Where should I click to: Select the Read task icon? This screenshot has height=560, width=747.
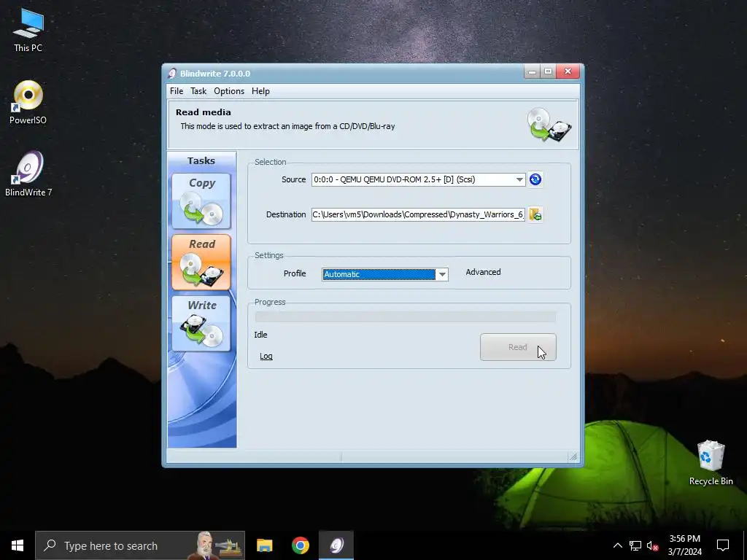pos(201,262)
